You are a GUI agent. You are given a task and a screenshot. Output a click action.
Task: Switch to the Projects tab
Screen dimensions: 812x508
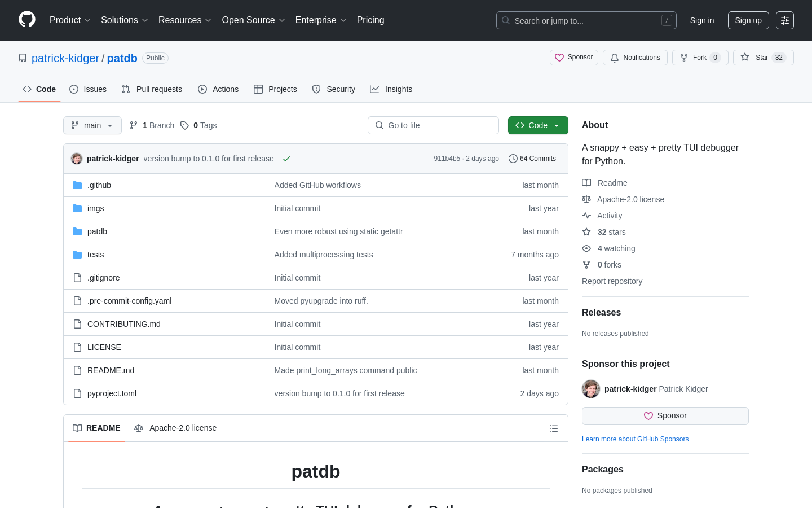275,89
